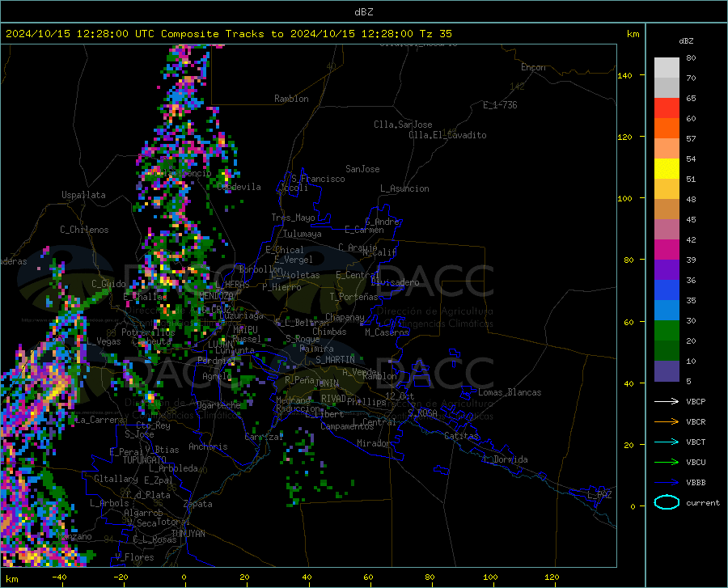Image resolution: width=728 pixels, height=588 pixels.
Task: Click the dBZ heading above the color scale
Action: [x=686, y=40]
